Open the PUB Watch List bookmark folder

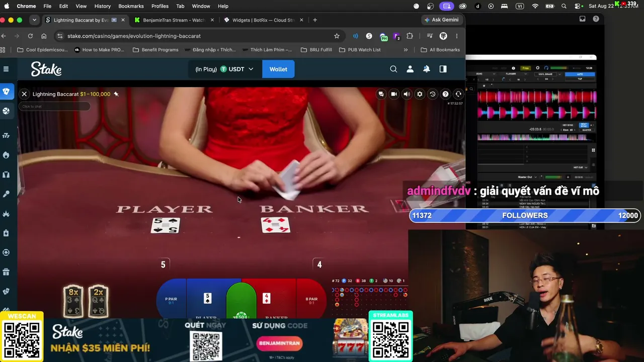coord(360,50)
